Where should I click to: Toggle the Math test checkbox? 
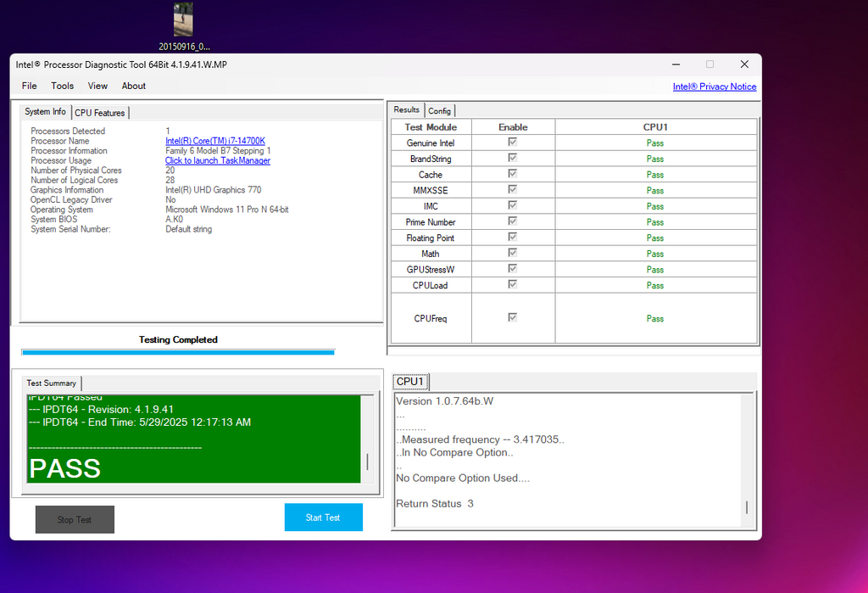[513, 253]
